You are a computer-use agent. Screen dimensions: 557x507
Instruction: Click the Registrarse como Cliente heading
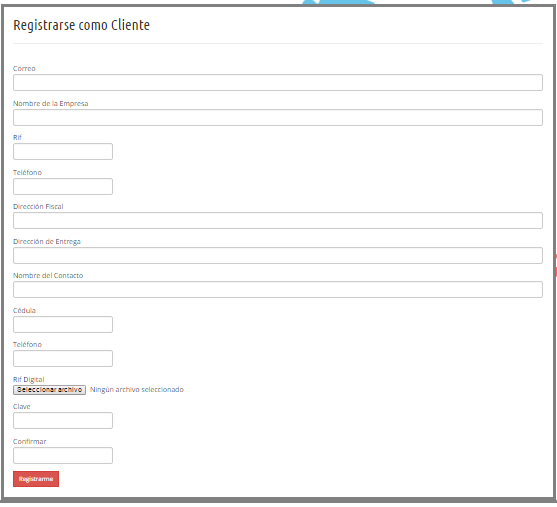(x=81, y=25)
